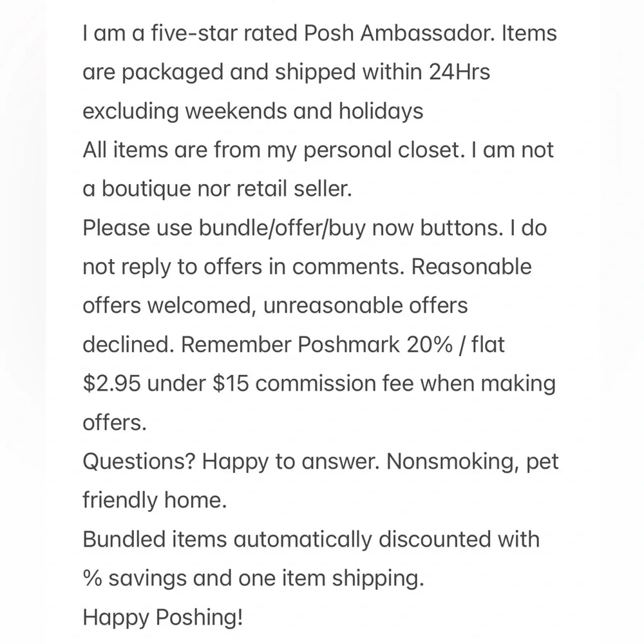Screen dimensions: 644x644
Task: Click the word "Poshmark"
Action: (348, 345)
